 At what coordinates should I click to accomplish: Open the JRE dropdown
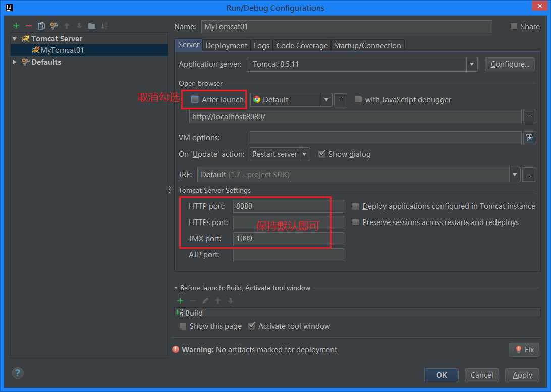point(515,175)
